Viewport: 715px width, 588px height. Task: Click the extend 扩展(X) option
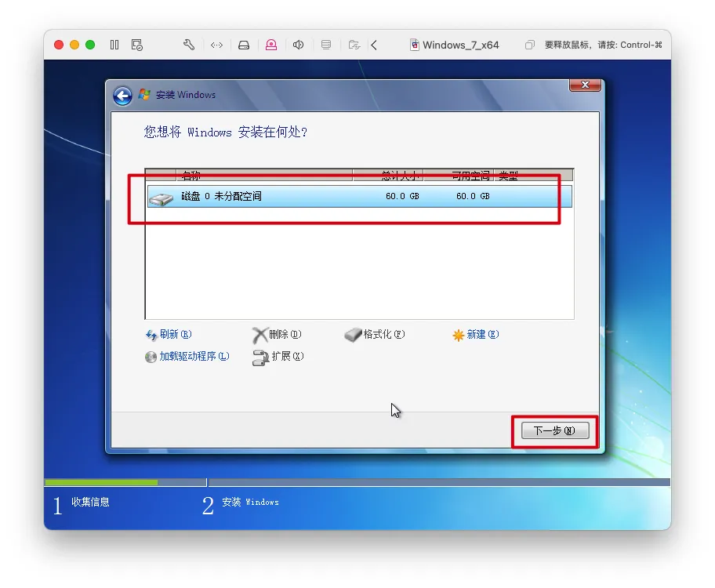288,356
